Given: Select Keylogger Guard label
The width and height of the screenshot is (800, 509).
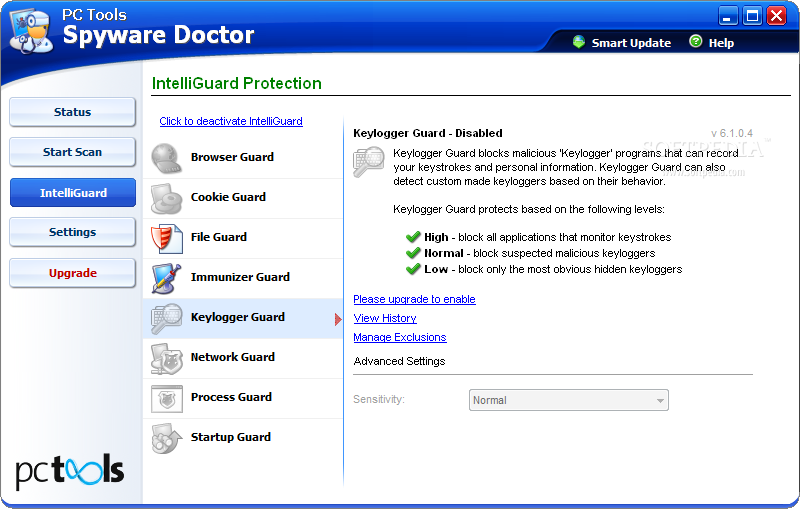Looking at the screenshot, I should [x=238, y=317].
